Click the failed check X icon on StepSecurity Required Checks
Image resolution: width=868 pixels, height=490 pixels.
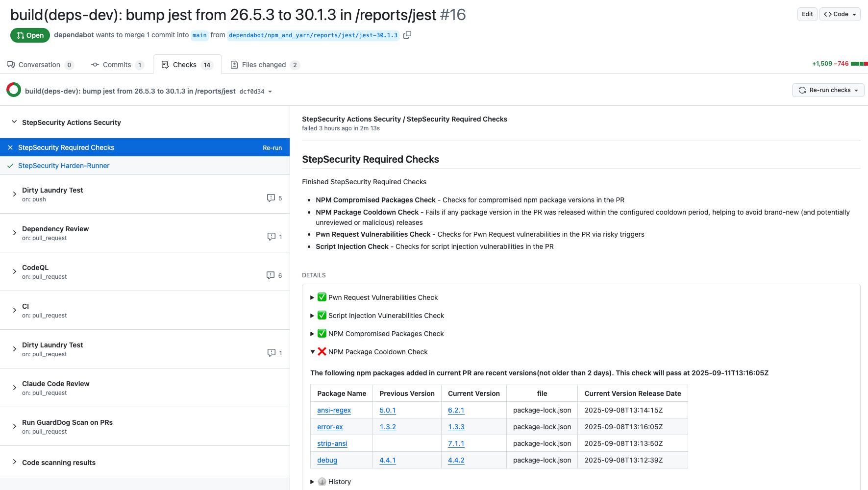coord(10,147)
